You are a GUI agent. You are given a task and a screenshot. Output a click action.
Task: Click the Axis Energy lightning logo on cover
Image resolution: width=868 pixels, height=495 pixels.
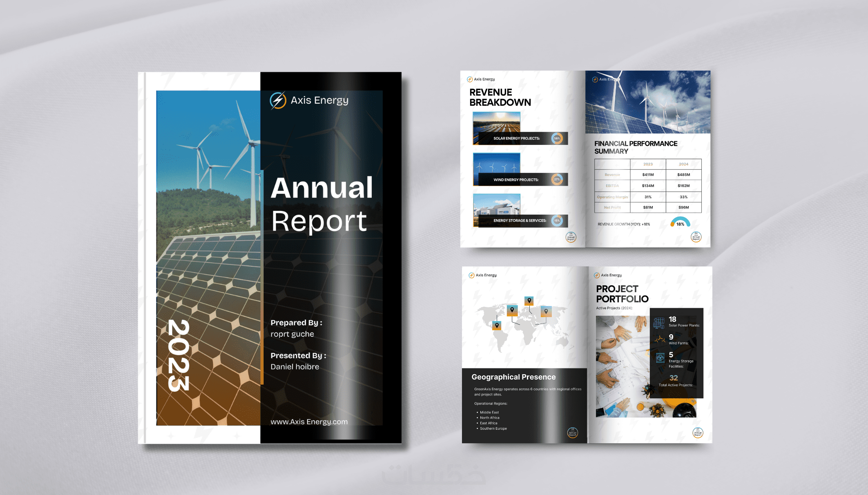click(278, 100)
